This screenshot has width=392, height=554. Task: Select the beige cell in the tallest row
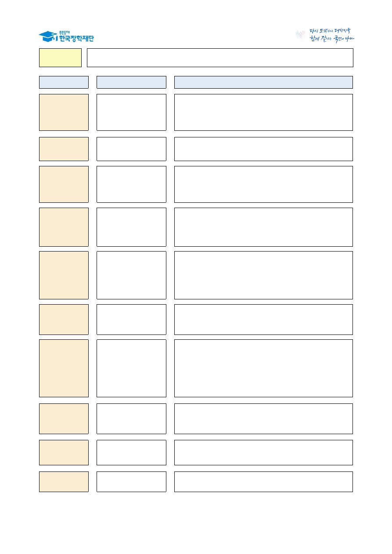[x=64, y=368]
